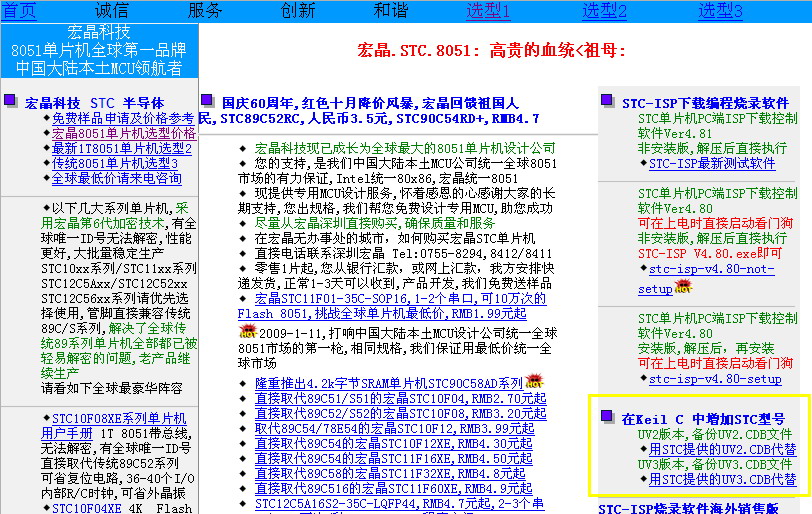Click the HOT icon next to the stc-isp-v4.80-not-setup link
This screenshot has width=812, height=514.
683,286
